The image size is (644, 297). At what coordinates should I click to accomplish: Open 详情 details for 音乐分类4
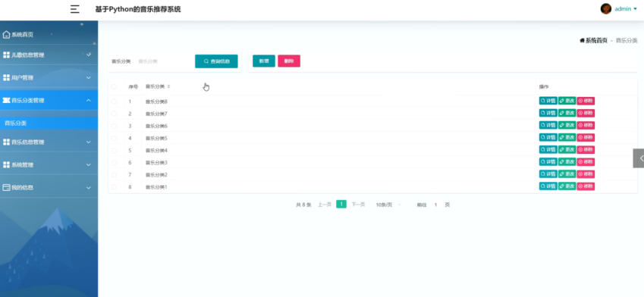548,150
